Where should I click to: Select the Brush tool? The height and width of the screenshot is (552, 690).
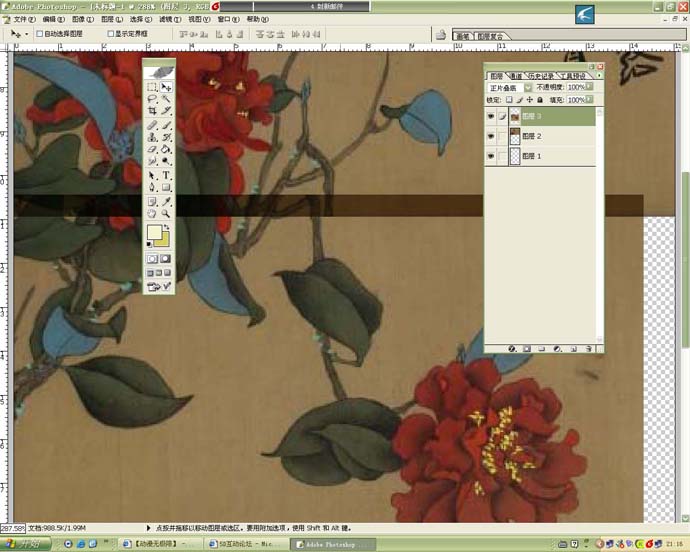pyautogui.click(x=166, y=125)
